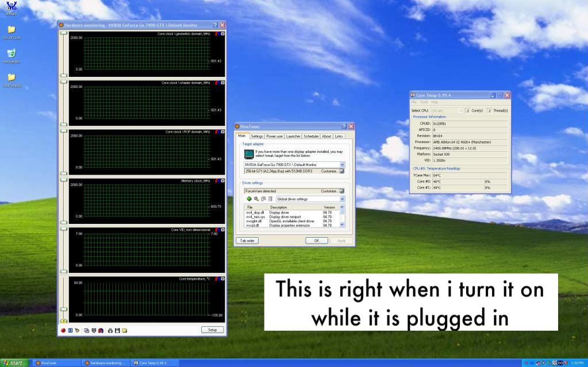Click colored icon on Core clock geometric domain graph
The height and width of the screenshot is (367, 588).
[217, 34]
